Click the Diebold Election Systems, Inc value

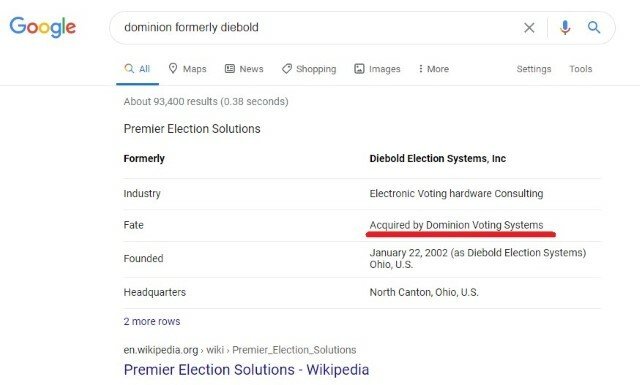(x=438, y=158)
